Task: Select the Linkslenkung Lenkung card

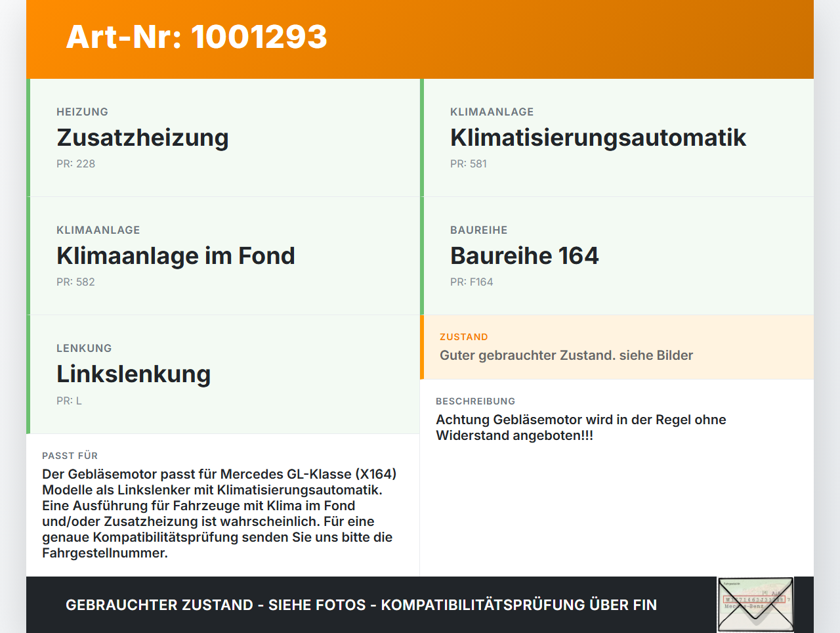Action: point(223,374)
